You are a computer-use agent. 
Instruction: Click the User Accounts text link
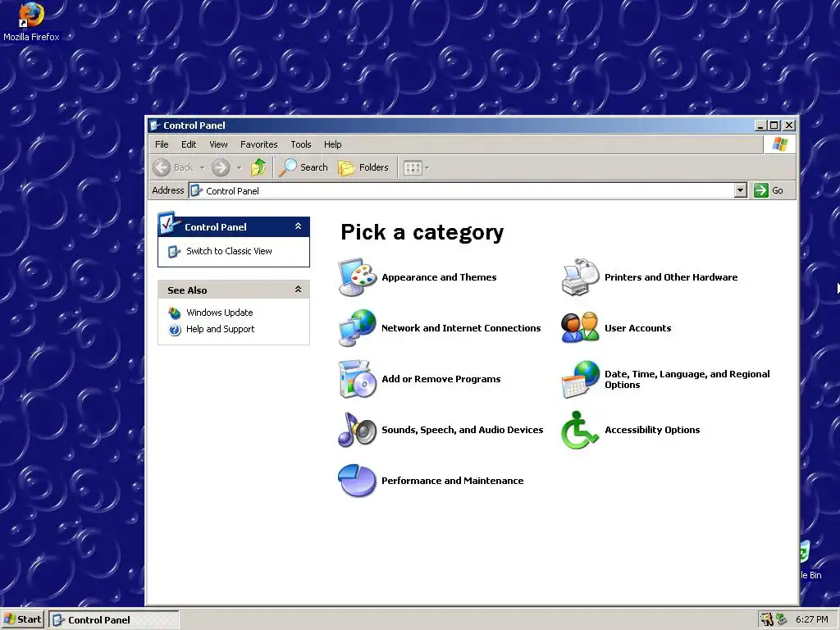[x=637, y=328]
